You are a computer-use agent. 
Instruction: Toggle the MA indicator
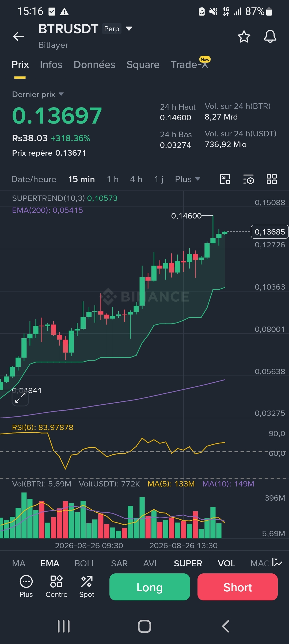click(19, 563)
